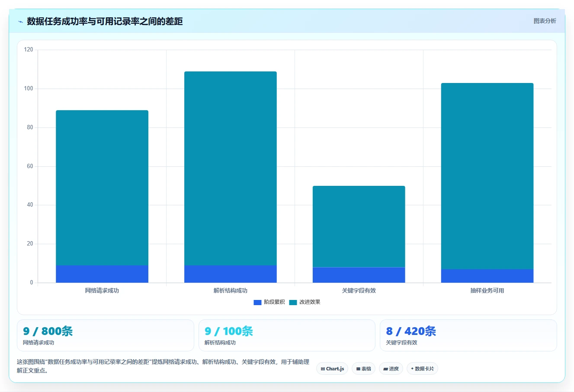Select the Chart.js tag chip

click(332, 369)
